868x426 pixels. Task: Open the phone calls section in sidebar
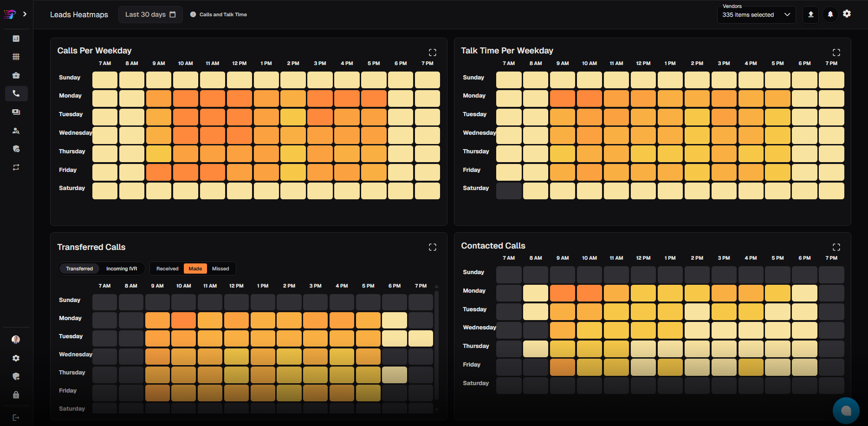click(x=16, y=94)
